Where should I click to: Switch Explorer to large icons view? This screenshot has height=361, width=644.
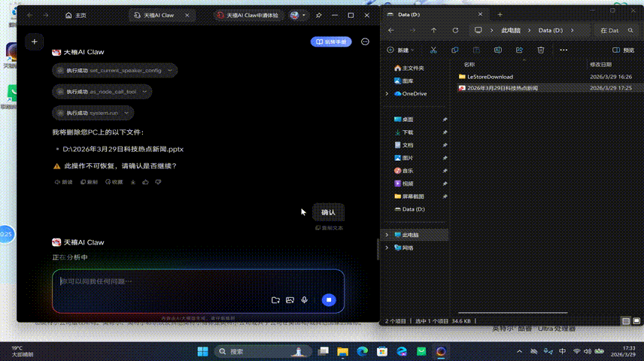tap(636, 321)
